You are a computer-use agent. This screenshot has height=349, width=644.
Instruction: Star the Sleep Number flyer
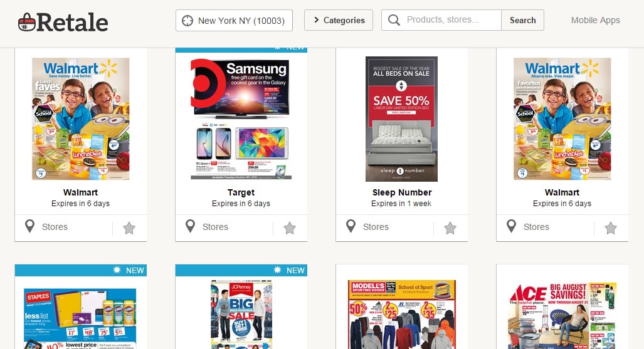pyautogui.click(x=450, y=228)
